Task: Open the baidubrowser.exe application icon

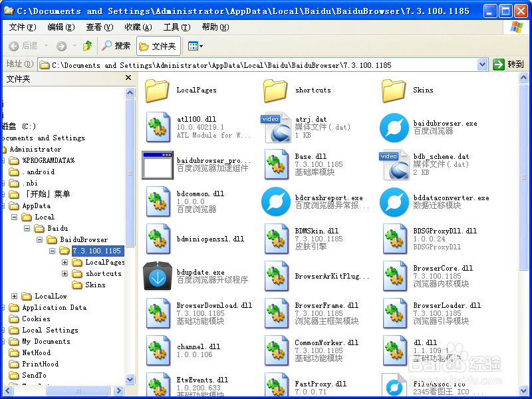Action: coord(394,128)
